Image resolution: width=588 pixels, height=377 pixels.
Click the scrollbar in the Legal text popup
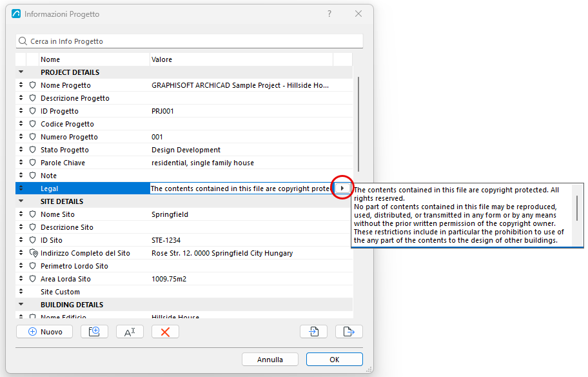577,208
